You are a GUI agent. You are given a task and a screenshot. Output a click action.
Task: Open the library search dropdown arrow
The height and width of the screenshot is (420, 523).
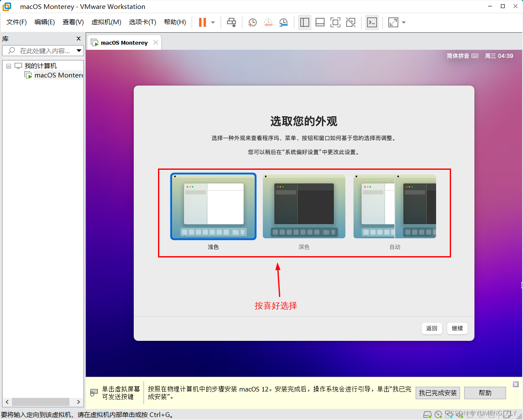[79, 51]
